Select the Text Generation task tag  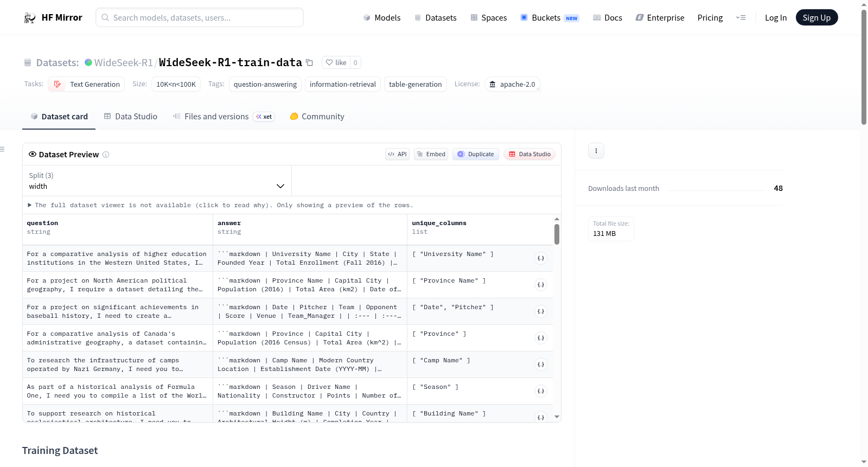coord(87,84)
